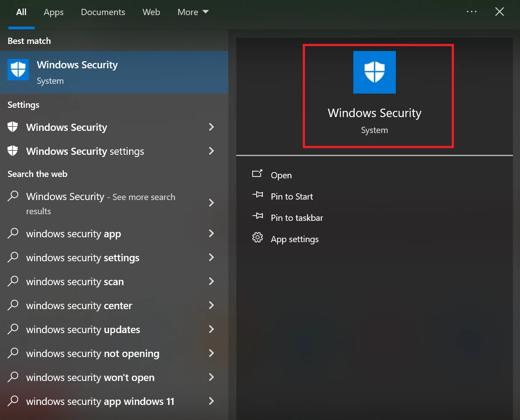
Task: Expand chevron for 'See more search results'
Action: click(x=211, y=203)
